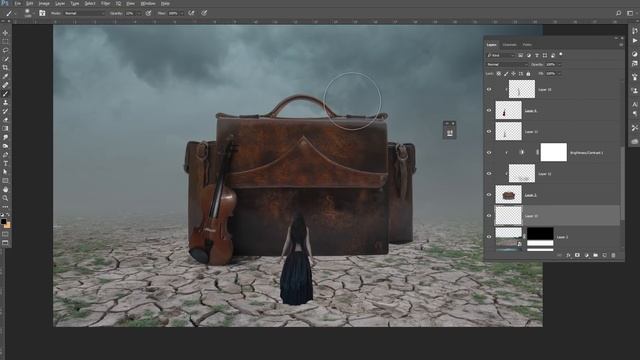
Task: Open brush Flow slider arrow
Action: click(x=181, y=13)
